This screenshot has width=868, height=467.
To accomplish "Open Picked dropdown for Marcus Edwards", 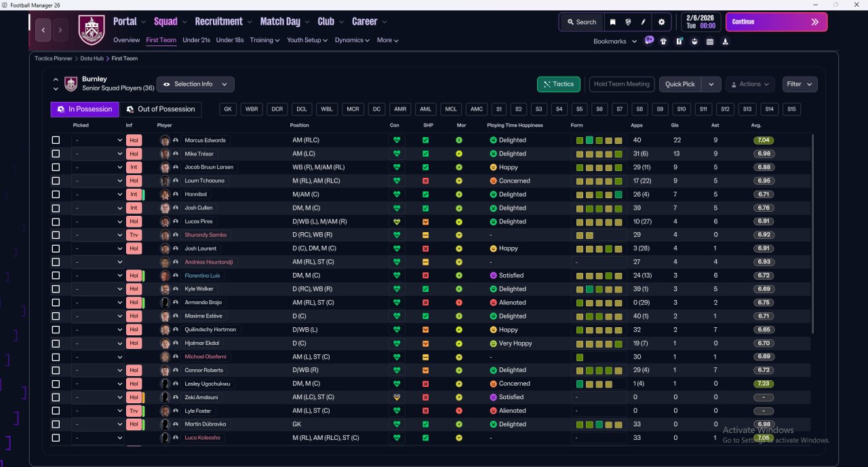I will point(98,141).
